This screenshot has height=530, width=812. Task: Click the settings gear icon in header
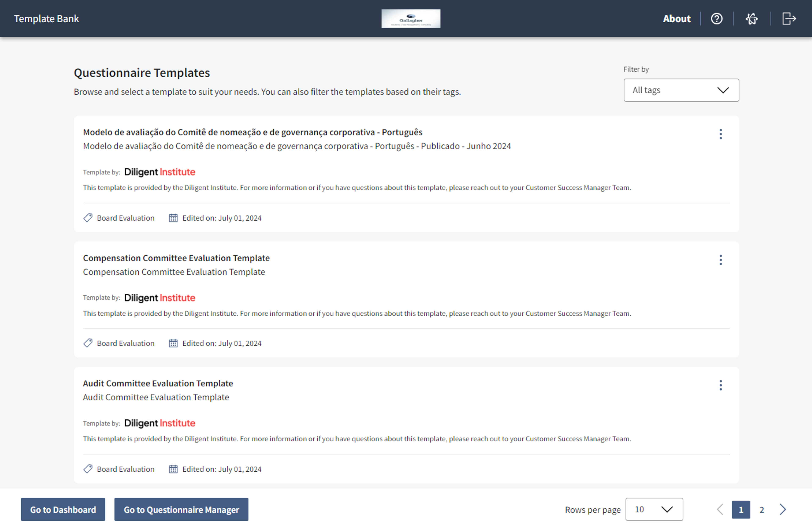click(752, 18)
